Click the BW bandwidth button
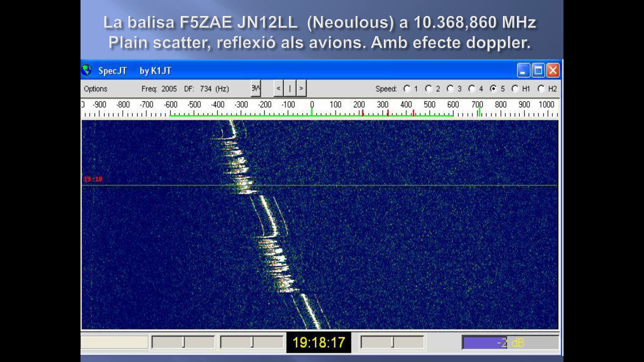The height and width of the screenshot is (362, 644). click(256, 88)
